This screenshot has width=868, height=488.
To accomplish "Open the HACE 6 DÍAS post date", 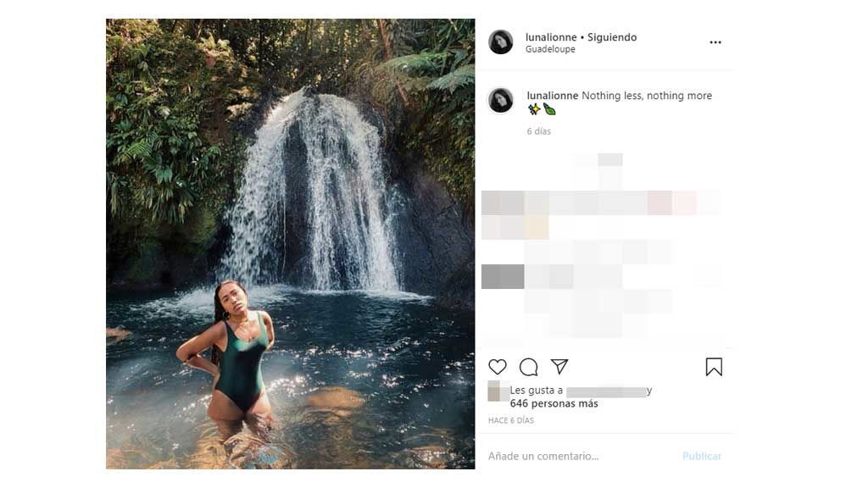I will [511, 420].
